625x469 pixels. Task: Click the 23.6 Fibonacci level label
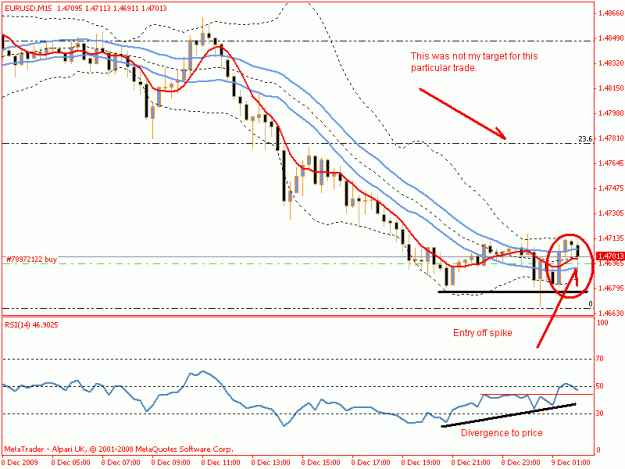[585, 139]
